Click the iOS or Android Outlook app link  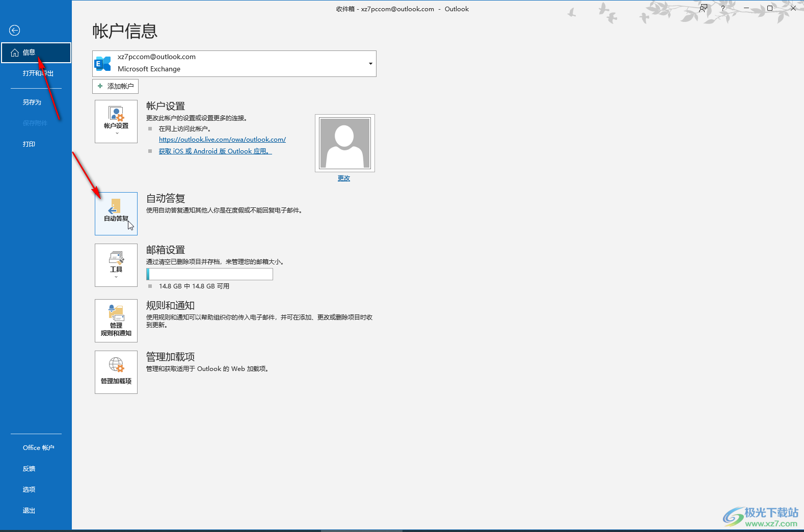(215, 151)
